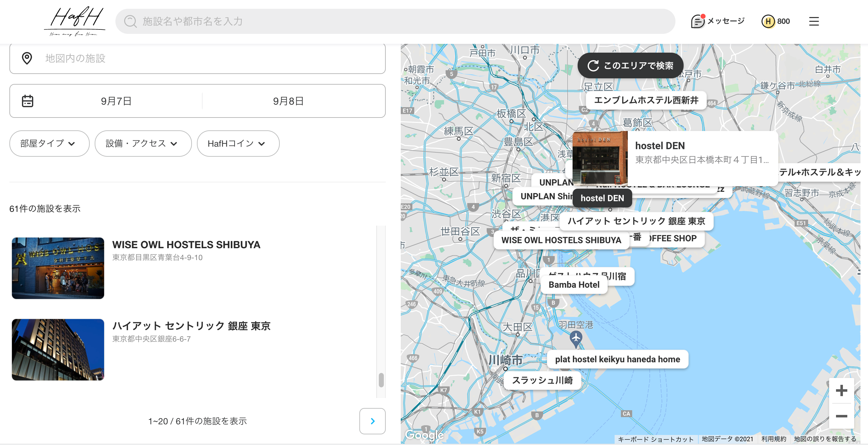
Task: Select plat hostel keikyu haneda home marker
Action: 617,359
